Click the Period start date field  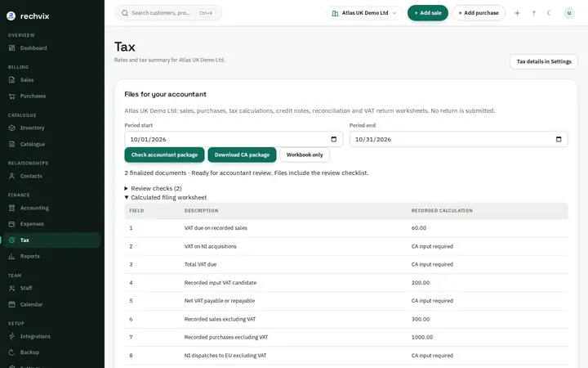pos(234,139)
